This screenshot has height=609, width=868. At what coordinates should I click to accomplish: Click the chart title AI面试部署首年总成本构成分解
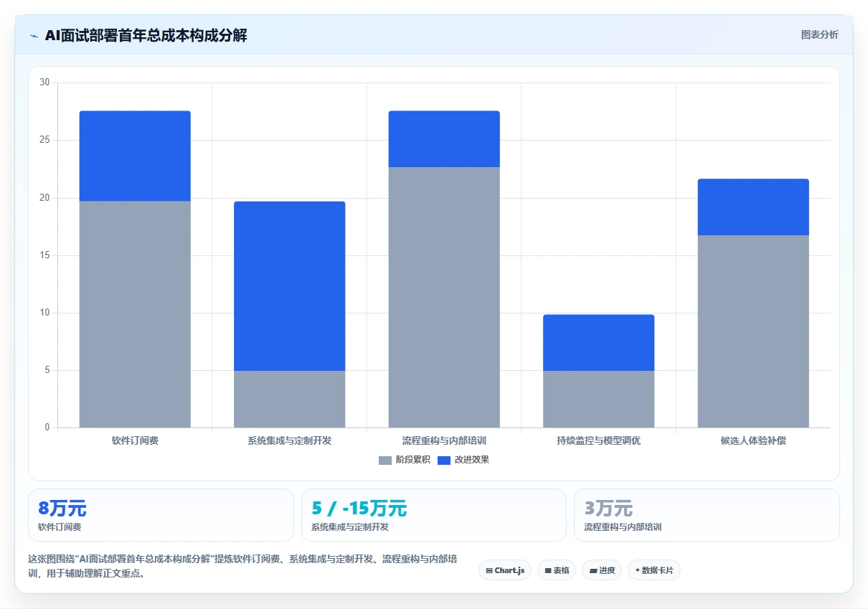146,35
